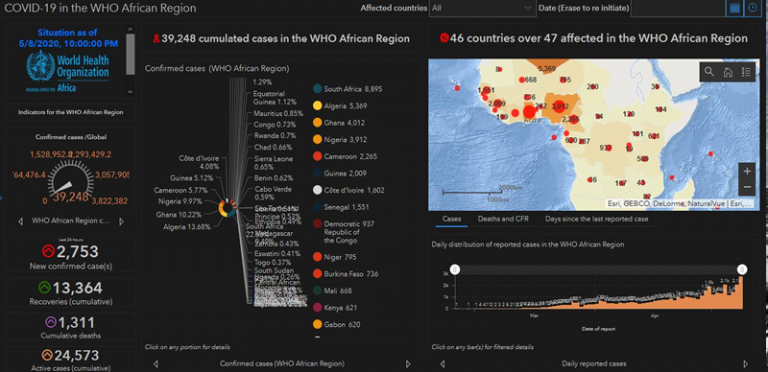Viewport: 768px width, 372px height.
Task: Click the map home extent icon
Action: coord(728,72)
